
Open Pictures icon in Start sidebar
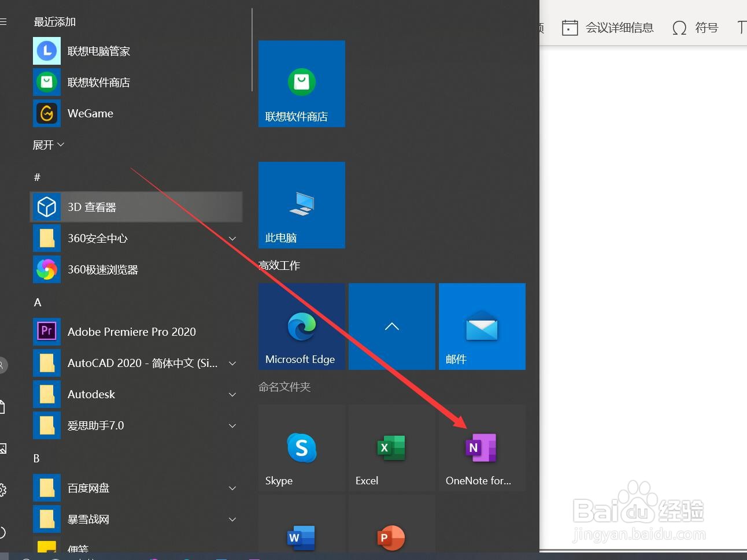coord(2,448)
